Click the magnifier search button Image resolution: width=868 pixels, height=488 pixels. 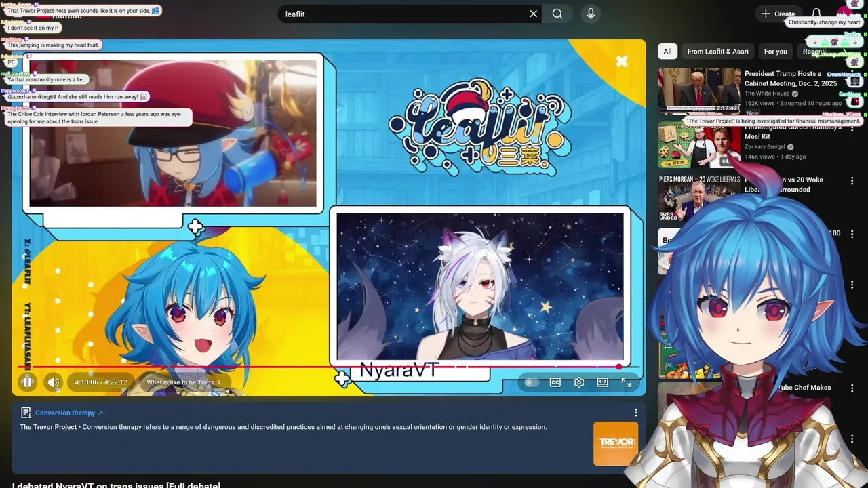(x=557, y=14)
